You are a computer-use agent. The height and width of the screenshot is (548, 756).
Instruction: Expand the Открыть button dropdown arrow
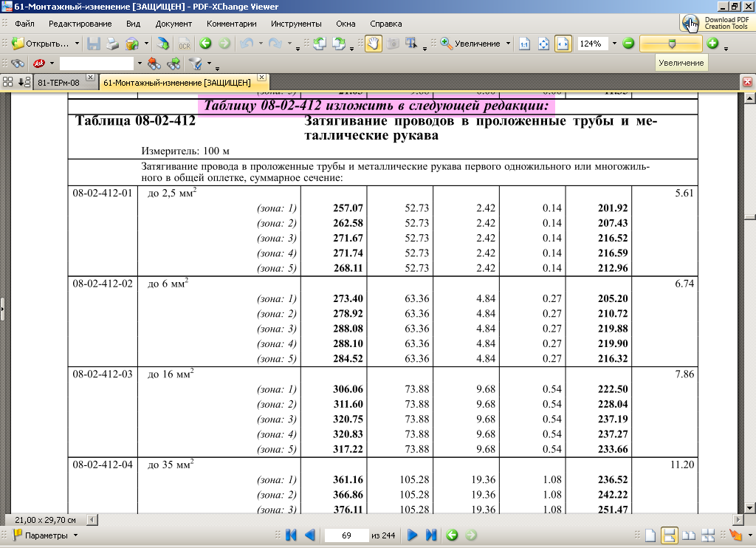(x=77, y=44)
